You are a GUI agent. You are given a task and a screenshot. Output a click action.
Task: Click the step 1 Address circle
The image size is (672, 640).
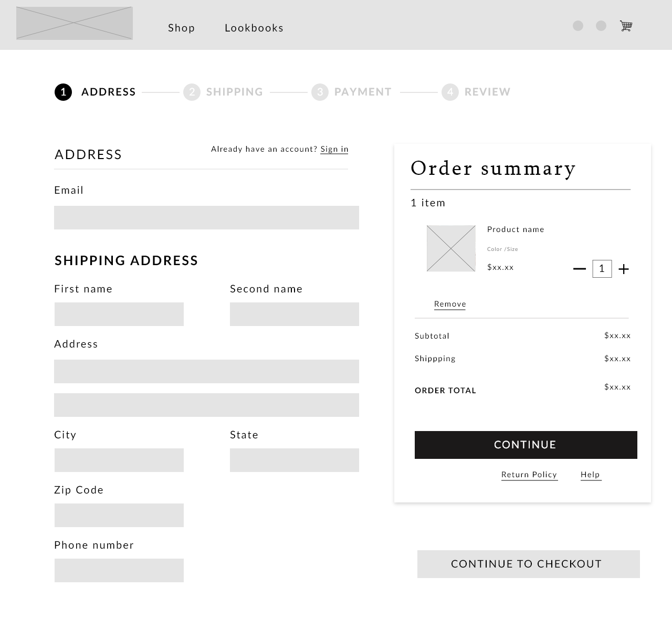[x=63, y=92]
